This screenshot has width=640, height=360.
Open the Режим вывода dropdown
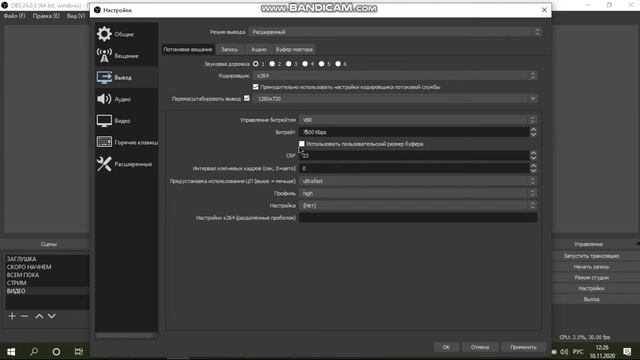pos(395,32)
